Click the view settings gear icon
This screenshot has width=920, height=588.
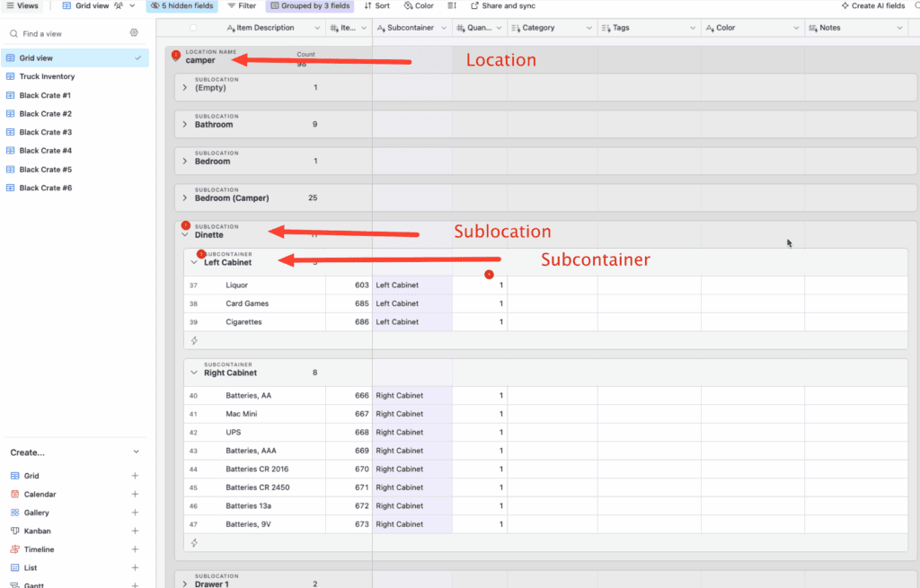point(134,33)
